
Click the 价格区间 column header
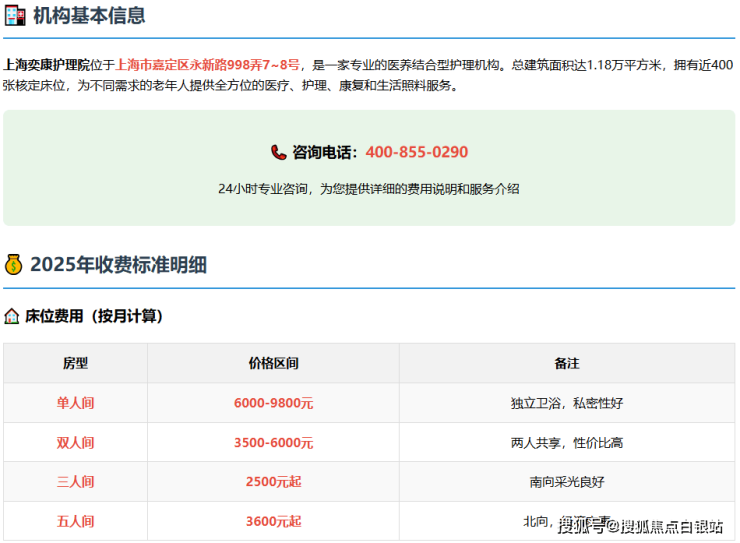273,364
